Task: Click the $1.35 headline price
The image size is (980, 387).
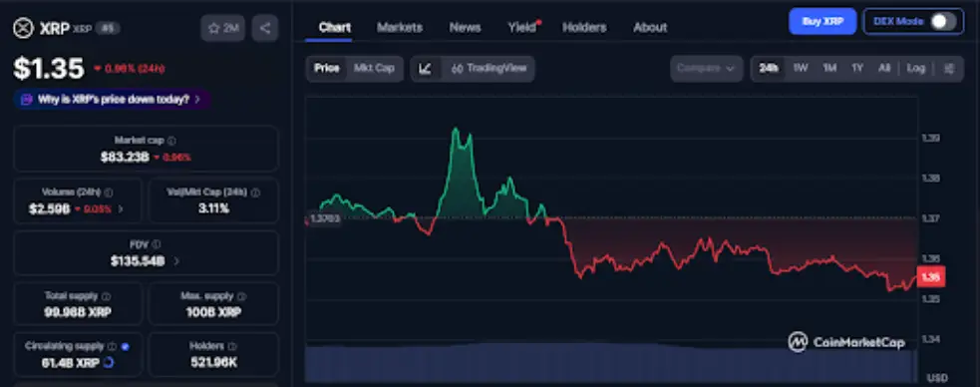Action: [49, 69]
